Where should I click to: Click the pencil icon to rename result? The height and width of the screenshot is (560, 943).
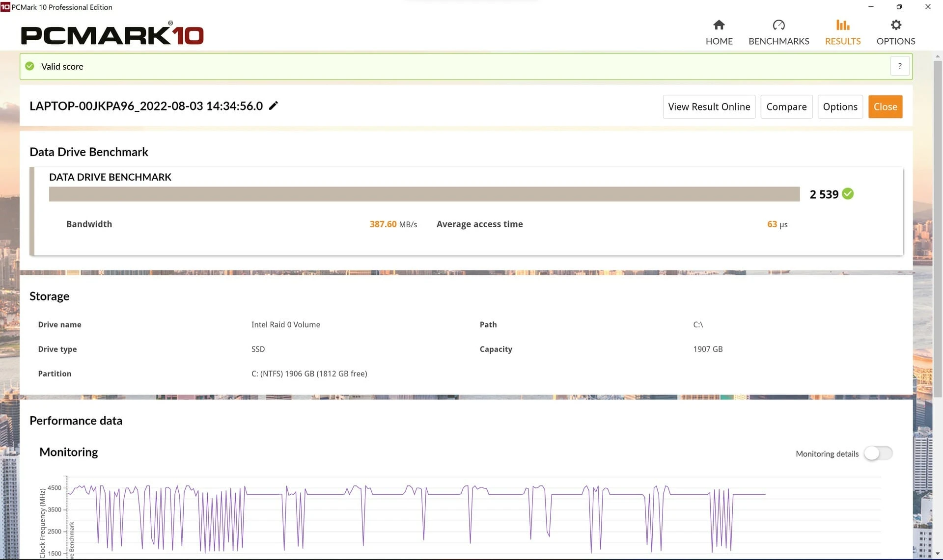click(274, 106)
